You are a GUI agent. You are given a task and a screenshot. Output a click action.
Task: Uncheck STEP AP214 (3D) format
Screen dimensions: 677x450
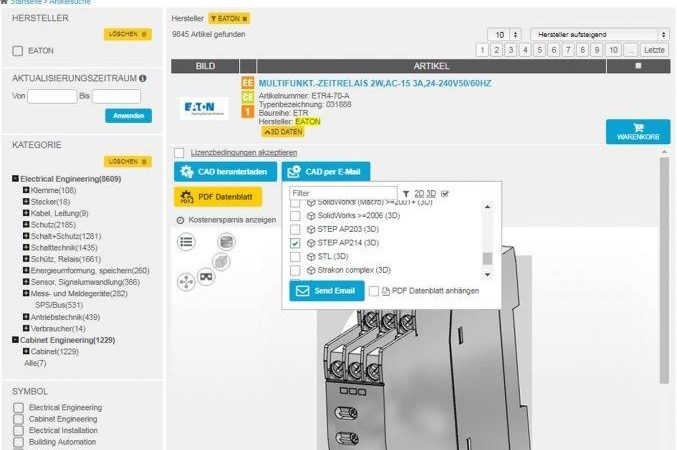click(295, 243)
